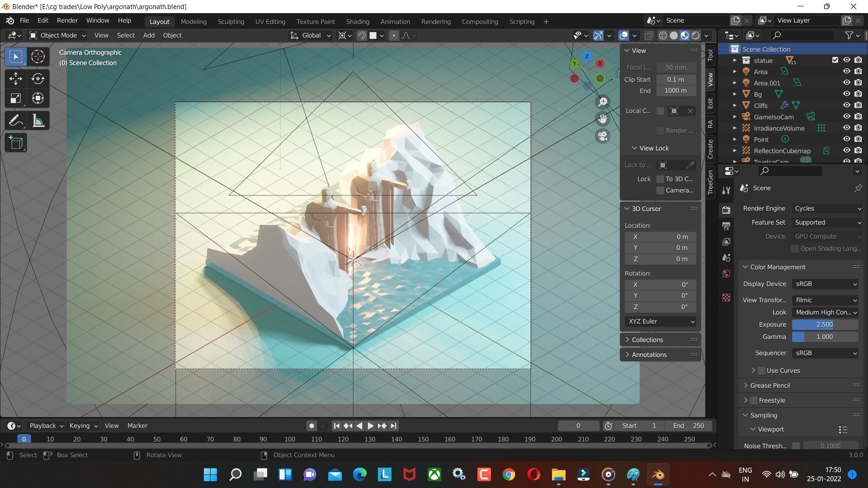Select the Annotate pencil tool
This screenshot has height=488, width=868.
(16, 121)
